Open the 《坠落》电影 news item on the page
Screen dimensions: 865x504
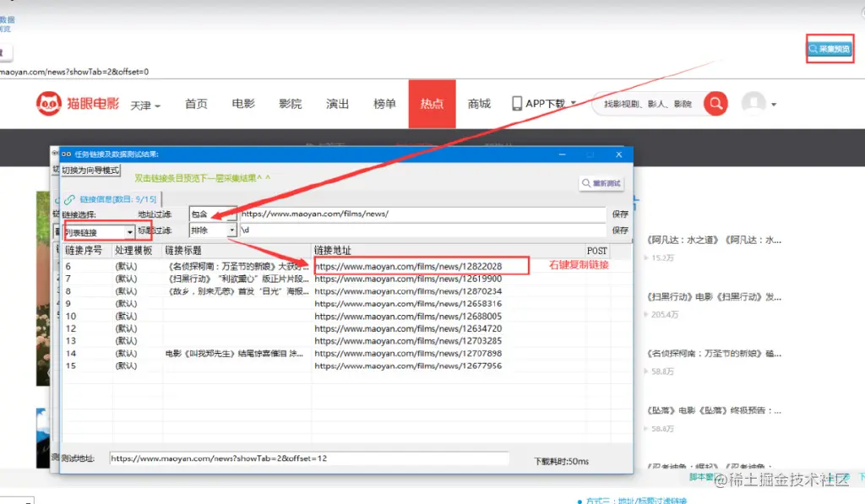click(x=714, y=410)
